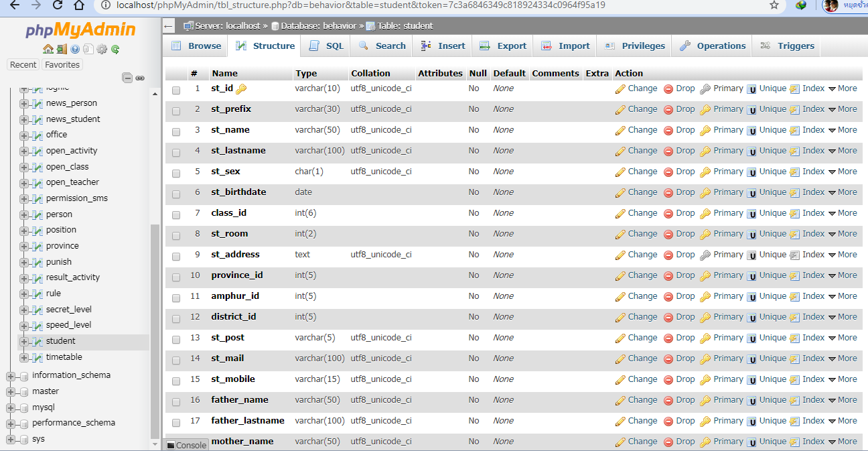Open the SQL tab
868x451 pixels.
[327, 46]
